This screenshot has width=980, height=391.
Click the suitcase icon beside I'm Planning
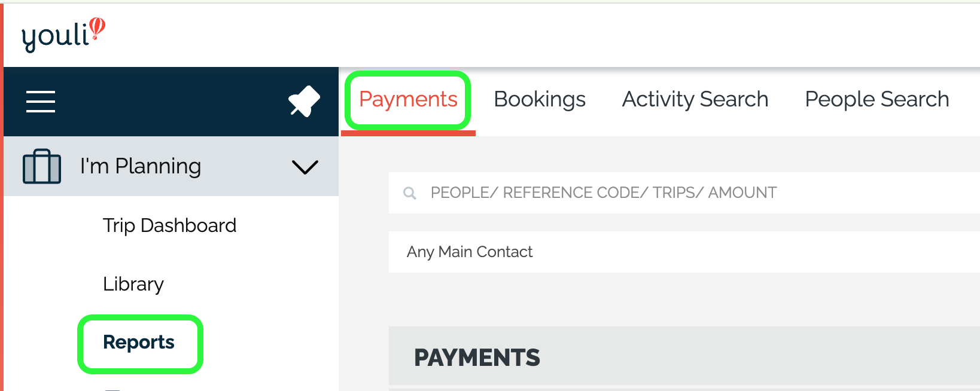click(41, 166)
